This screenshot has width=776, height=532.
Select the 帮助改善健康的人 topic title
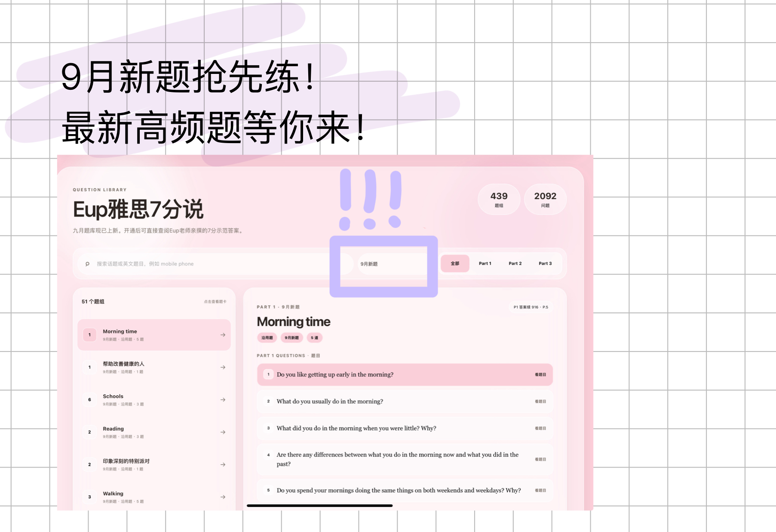(x=123, y=364)
